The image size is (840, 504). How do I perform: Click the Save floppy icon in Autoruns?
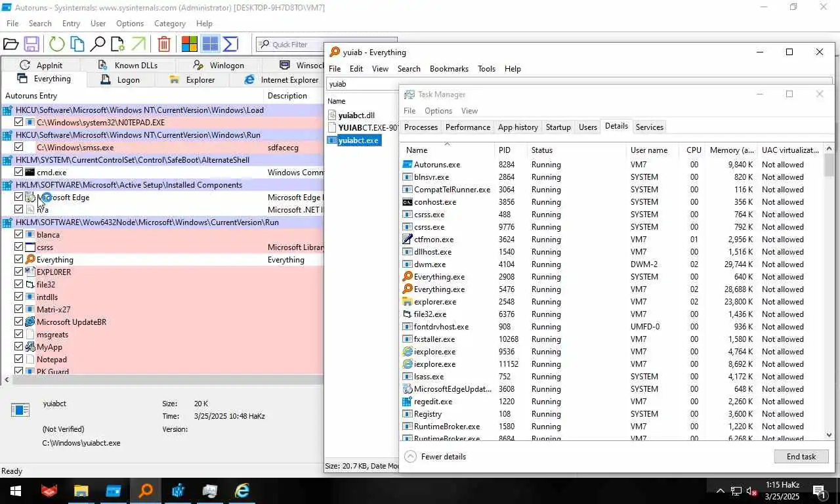31,45
